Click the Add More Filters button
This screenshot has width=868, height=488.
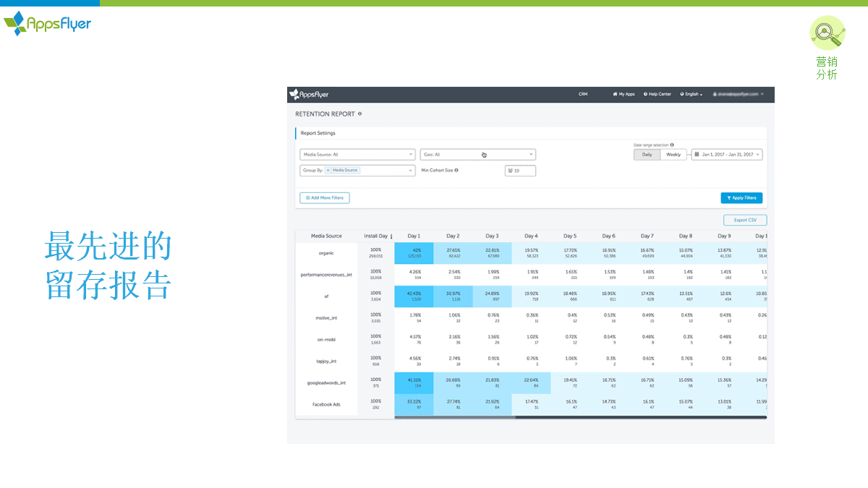coord(324,198)
